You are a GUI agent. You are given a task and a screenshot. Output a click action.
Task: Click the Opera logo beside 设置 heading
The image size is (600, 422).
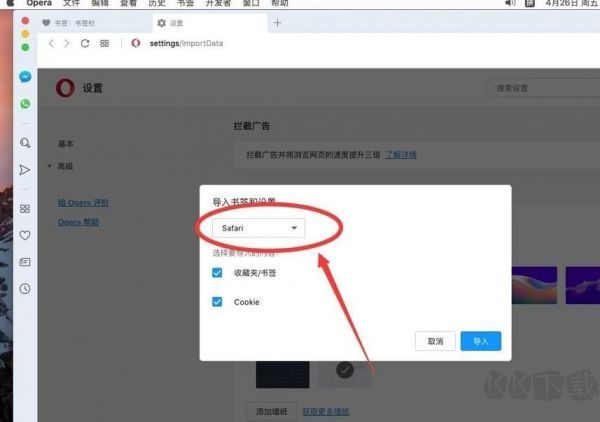click(65, 88)
